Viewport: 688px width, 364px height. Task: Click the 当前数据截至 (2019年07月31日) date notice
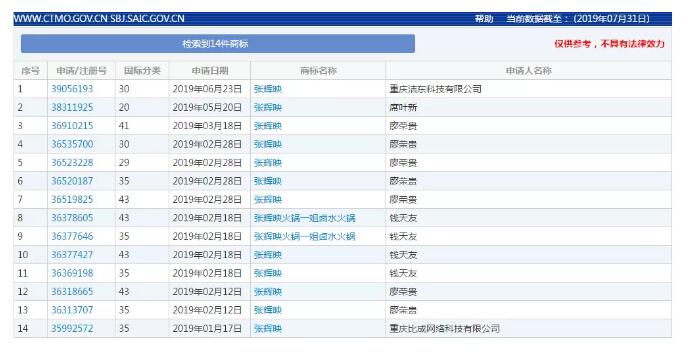(x=578, y=19)
